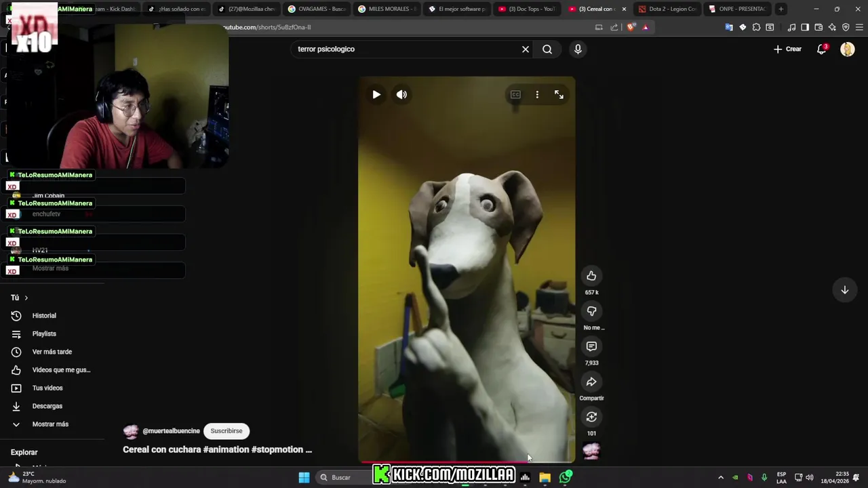The width and height of the screenshot is (868, 488).
Task: Switch to the '(3) Doc Tops - YouTube' tab
Action: point(526,9)
